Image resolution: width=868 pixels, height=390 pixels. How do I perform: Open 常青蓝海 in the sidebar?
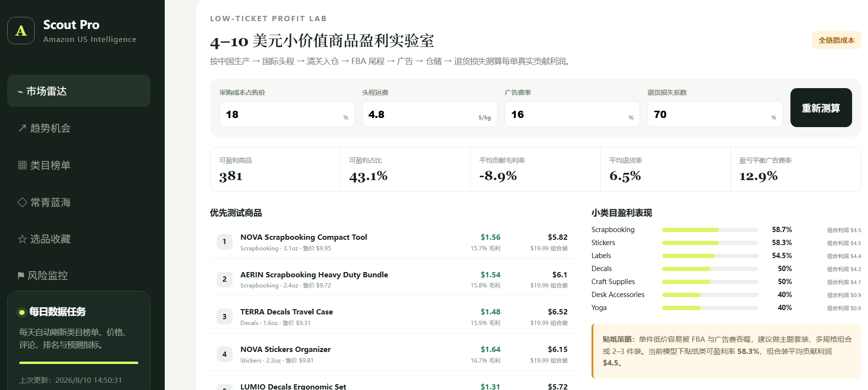point(79,202)
